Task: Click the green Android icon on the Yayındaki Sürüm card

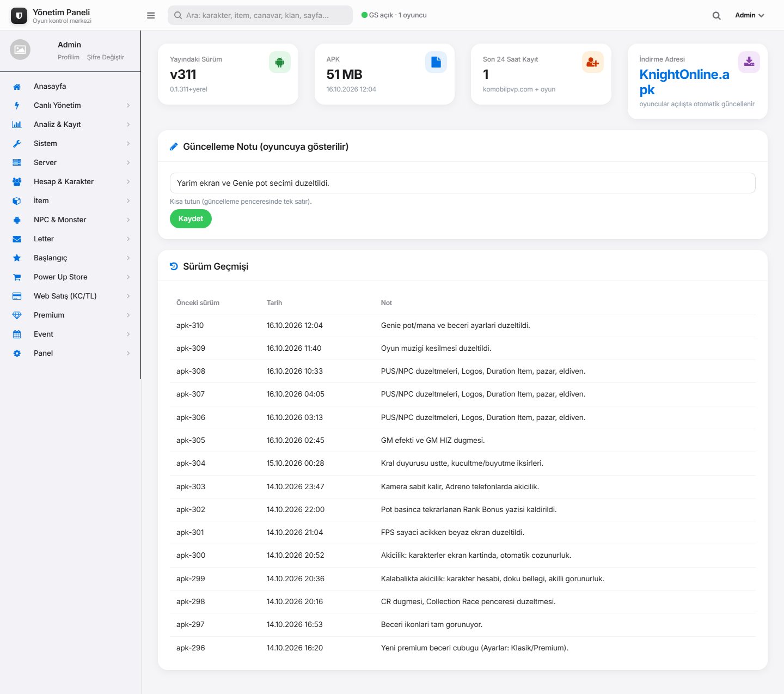Action: (x=280, y=62)
